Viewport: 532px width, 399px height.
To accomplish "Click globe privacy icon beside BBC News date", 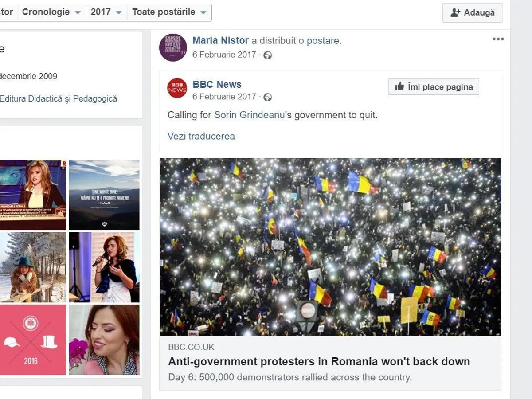I will coord(268,97).
